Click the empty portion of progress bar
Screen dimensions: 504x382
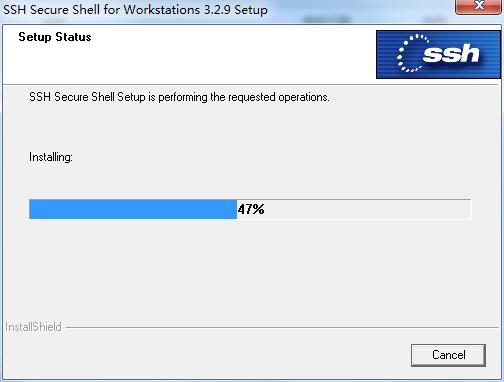click(x=354, y=209)
